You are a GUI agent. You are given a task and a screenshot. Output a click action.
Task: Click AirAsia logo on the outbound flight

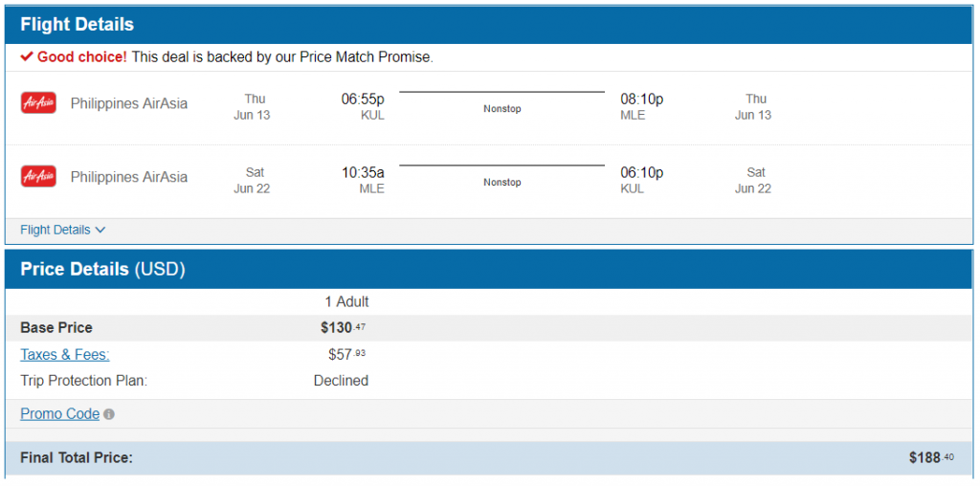[38, 103]
